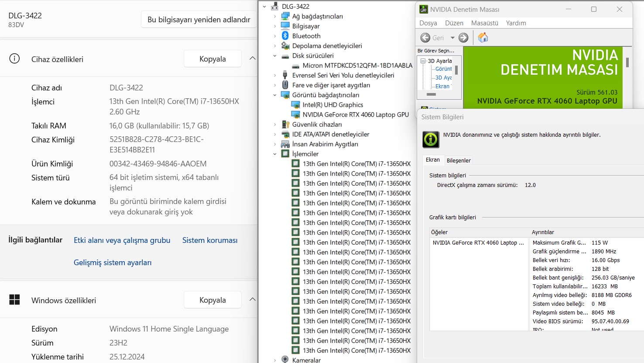Click the Windows logo beside Windows özellikleri
Image resolution: width=644 pixels, height=363 pixels.
click(14, 300)
